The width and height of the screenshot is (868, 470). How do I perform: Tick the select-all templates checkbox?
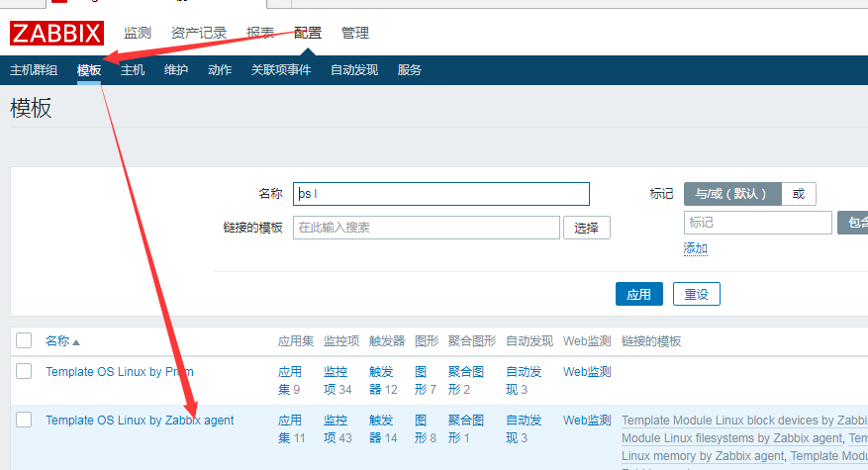[24, 340]
